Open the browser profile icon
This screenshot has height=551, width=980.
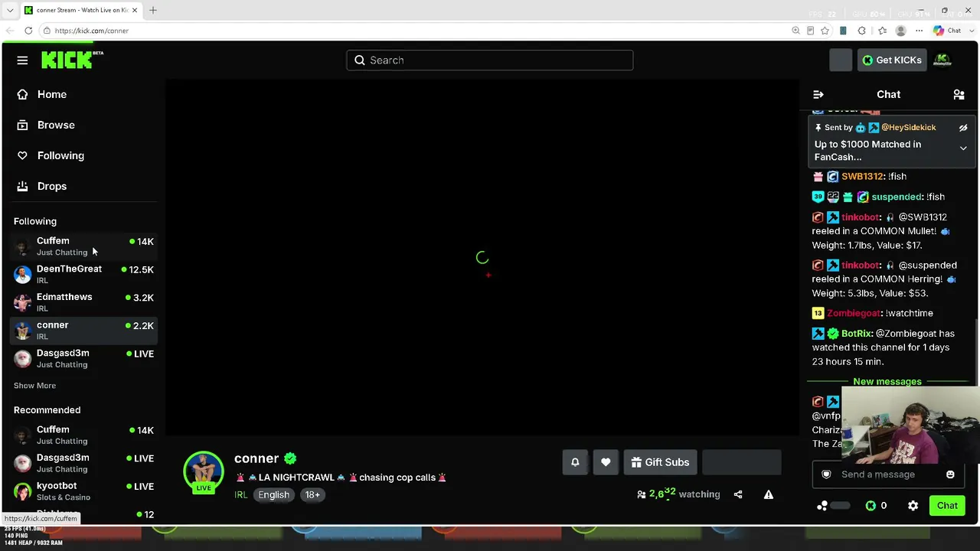(x=900, y=31)
